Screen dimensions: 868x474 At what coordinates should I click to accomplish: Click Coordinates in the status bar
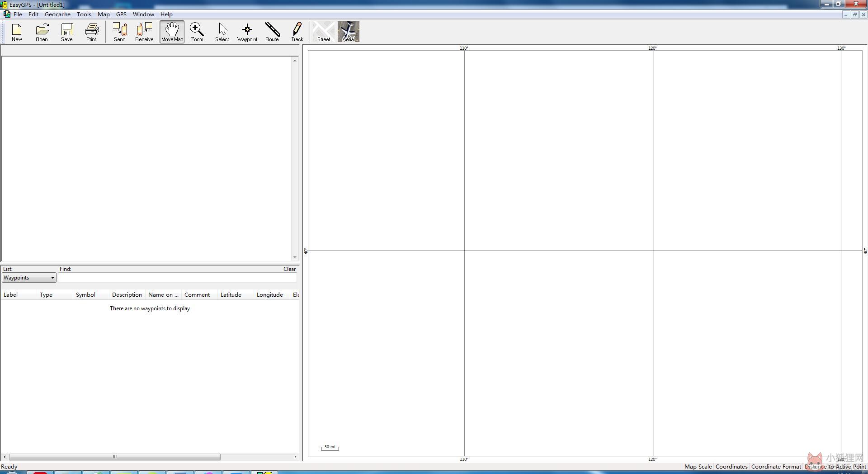(731, 467)
